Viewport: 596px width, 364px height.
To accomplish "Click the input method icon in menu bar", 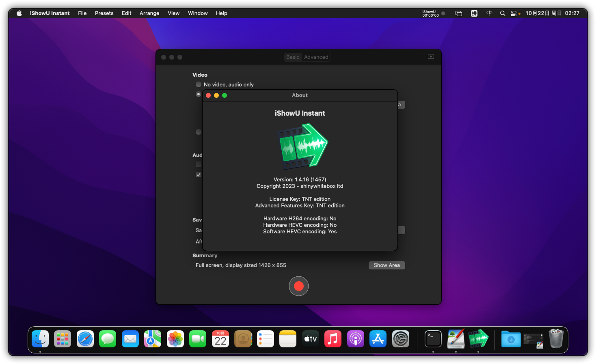I will coord(474,13).
